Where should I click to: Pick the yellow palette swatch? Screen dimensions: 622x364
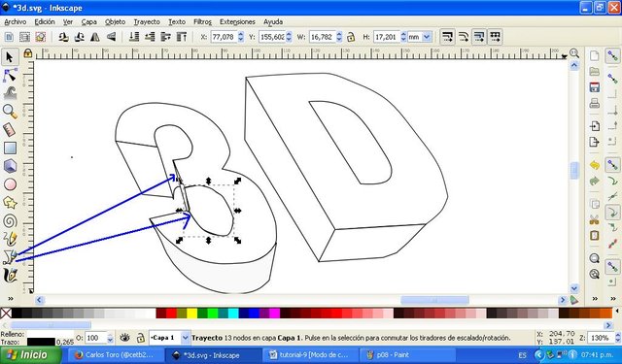[192, 314]
